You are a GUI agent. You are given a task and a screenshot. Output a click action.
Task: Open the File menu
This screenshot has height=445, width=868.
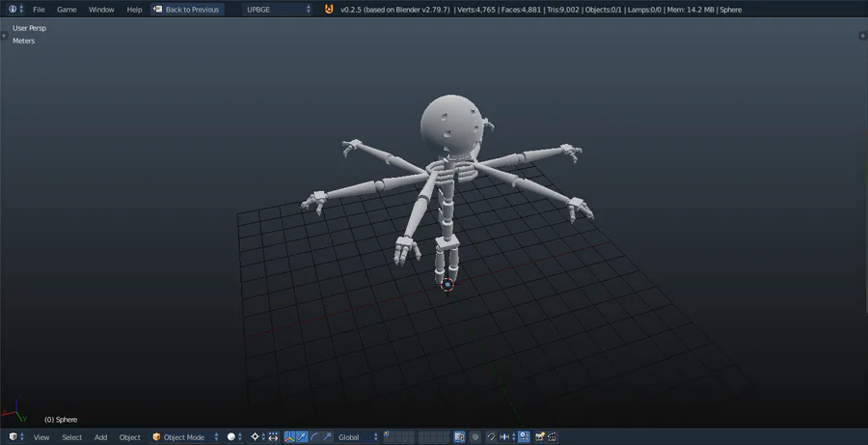tap(39, 10)
